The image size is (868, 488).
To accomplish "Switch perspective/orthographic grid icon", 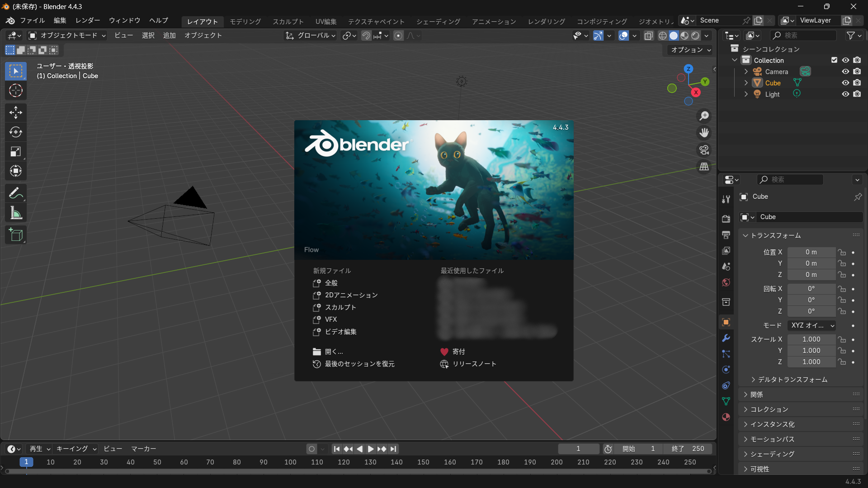I will pyautogui.click(x=704, y=166).
